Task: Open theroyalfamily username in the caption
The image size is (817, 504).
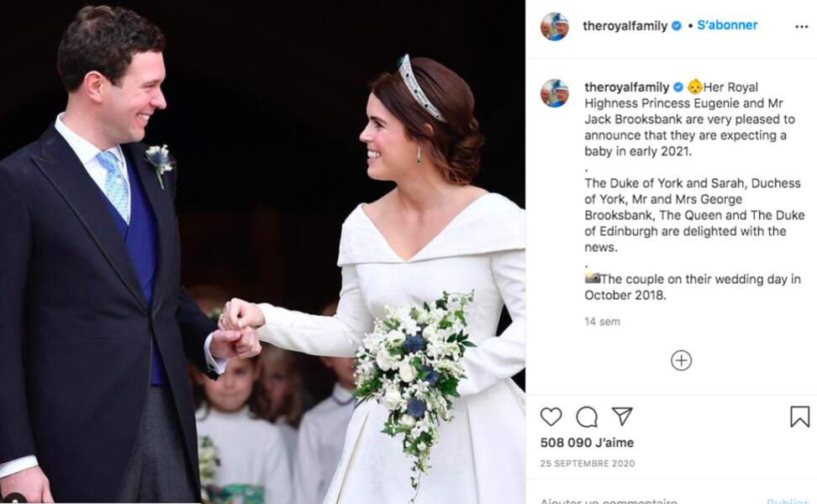Action: (627, 87)
